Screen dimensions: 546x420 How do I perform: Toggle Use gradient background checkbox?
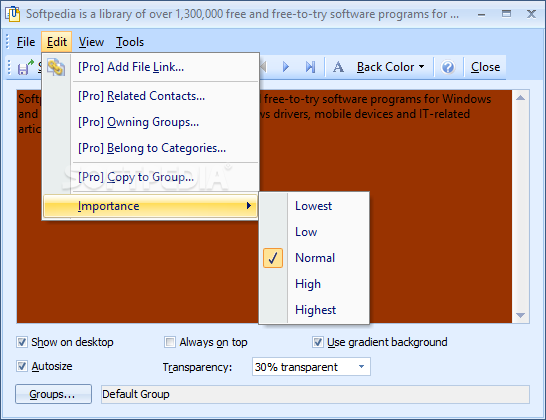coord(318,342)
